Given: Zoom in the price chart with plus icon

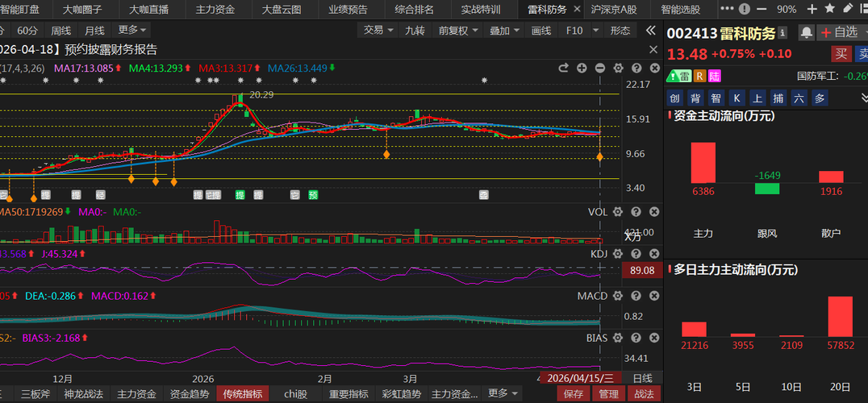Looking at the screenshot, I should pyautogui.click(x=582, y=68).
